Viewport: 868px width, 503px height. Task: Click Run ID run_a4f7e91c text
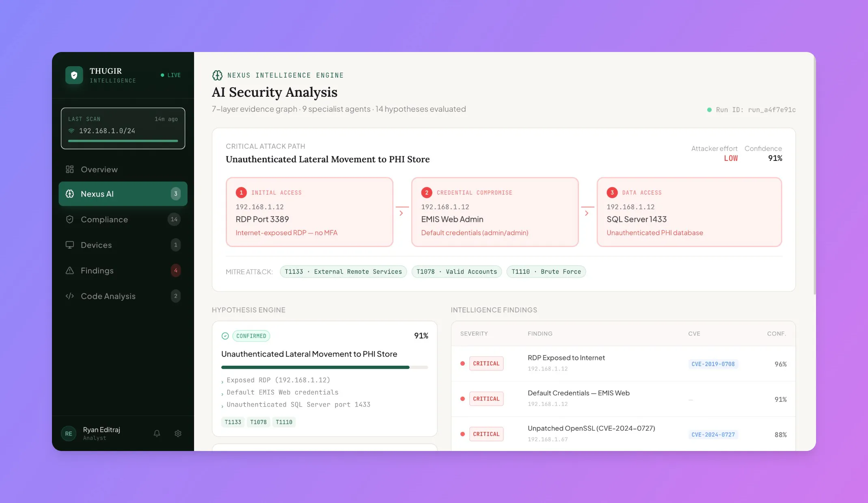[756, 110]
